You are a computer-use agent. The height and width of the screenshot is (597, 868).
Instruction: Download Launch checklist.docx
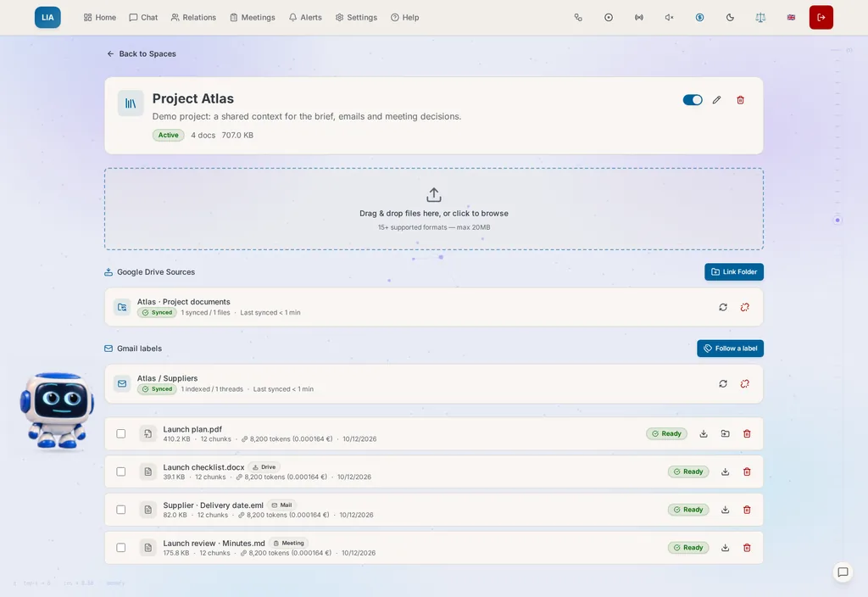click(x=726, y=471)
